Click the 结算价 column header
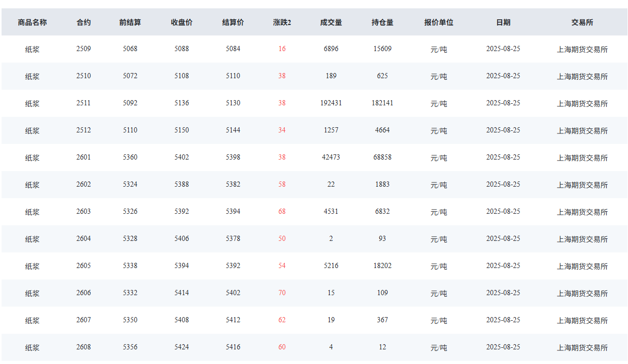 click(x=233, y=22)
